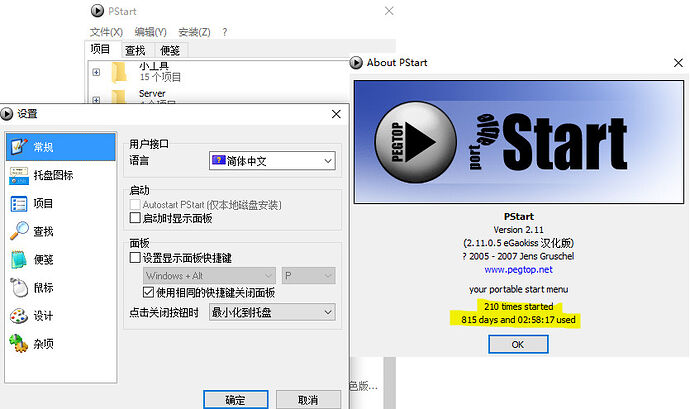Open the www.pegtop.net link
Image resolution: width=690 pixels, height=409 pixels.
click(518, 269)
